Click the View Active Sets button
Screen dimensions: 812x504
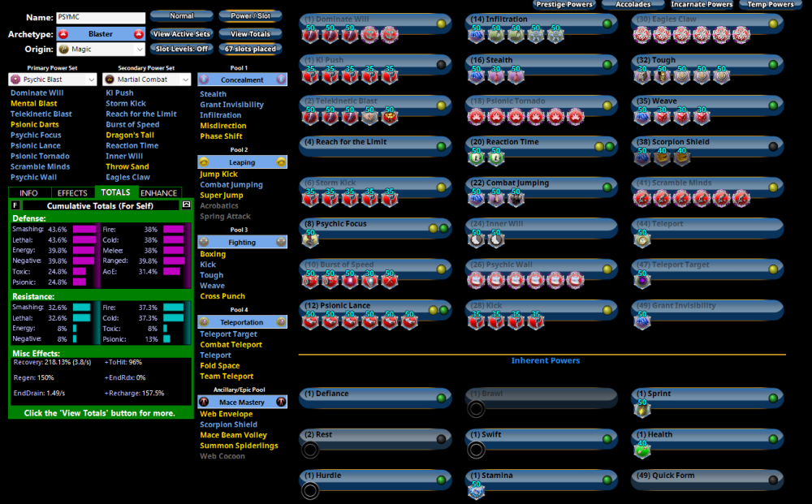click(182, 34)
